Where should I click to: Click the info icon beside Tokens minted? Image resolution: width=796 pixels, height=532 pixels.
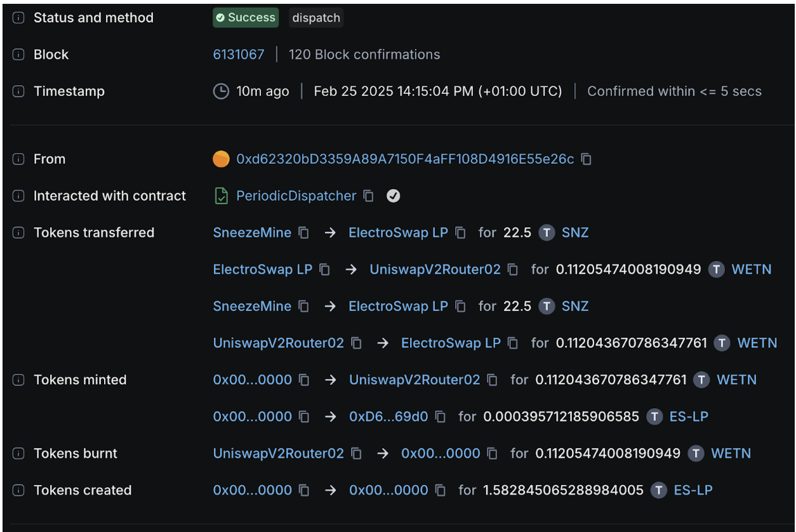(18, 380)
